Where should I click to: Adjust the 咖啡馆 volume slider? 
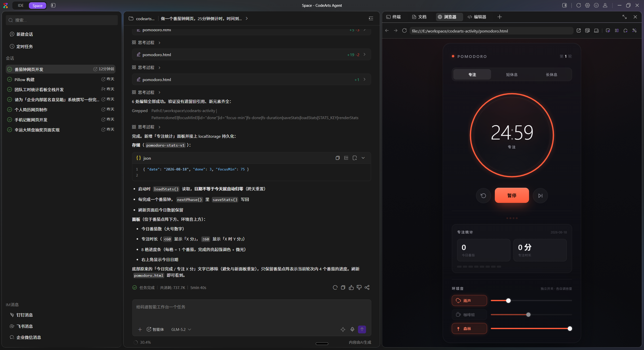[531, 315]
